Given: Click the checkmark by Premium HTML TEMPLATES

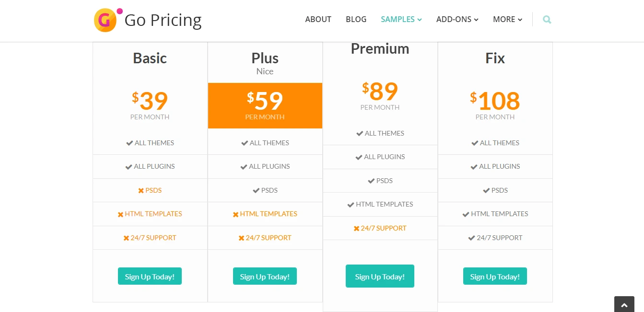Looking at the screenshot, I should coord(351,205).
